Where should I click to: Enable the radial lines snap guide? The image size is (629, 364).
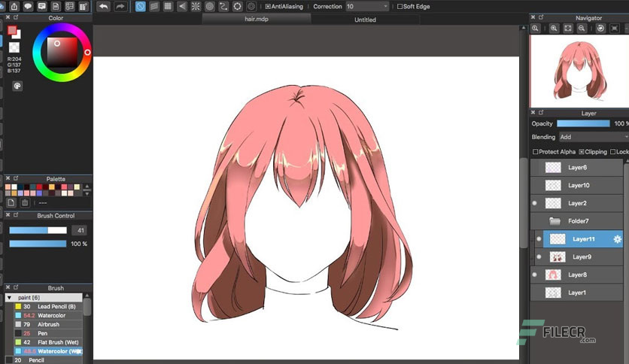click(196, 7)
